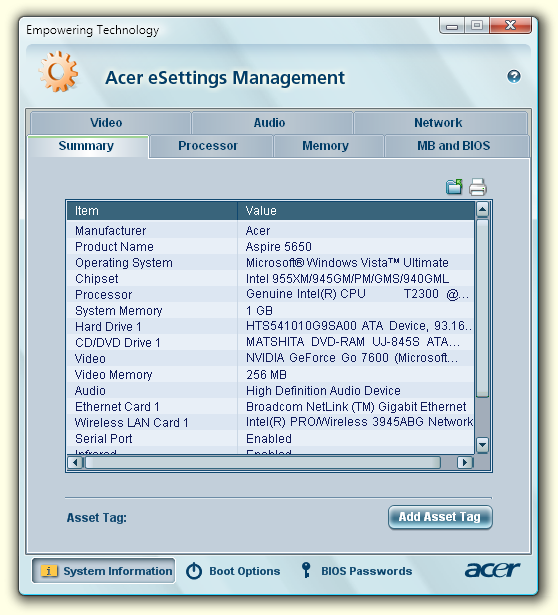
Task: Click the help question mark icon
Action: [514, 76]
